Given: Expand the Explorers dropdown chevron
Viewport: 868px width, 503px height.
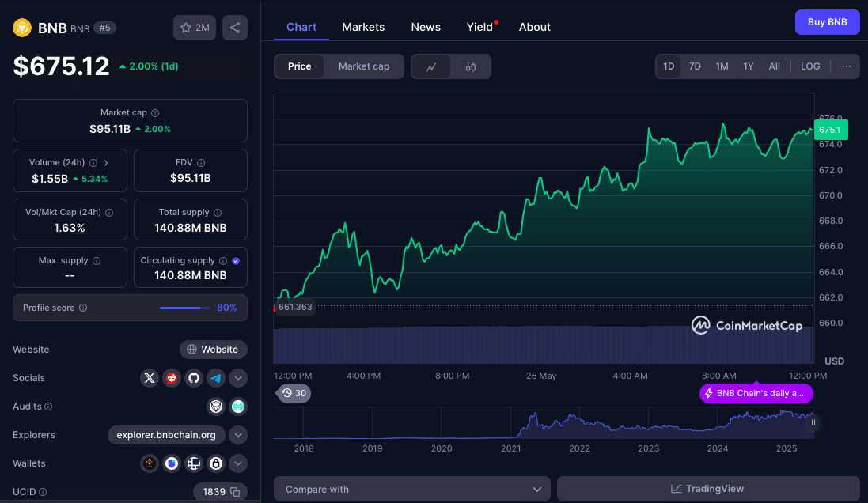Looking at the screenshot, I should click(x=238, y=435).
